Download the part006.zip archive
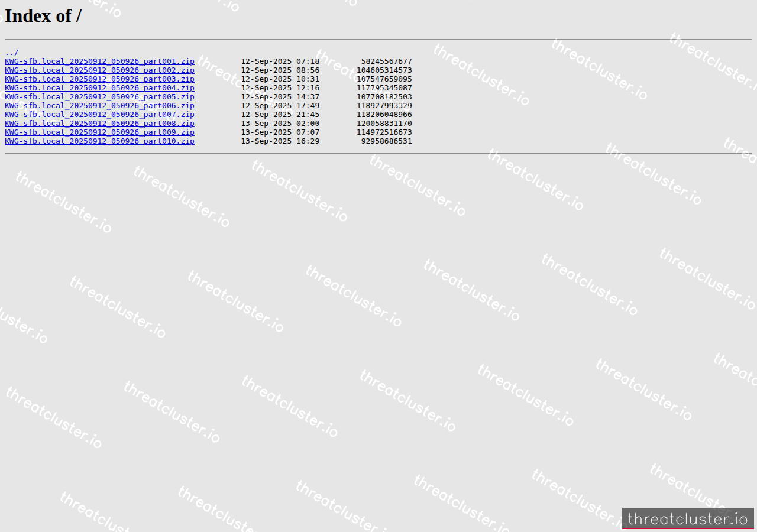Viewport: 757px width, 532px height. point(99,106)
